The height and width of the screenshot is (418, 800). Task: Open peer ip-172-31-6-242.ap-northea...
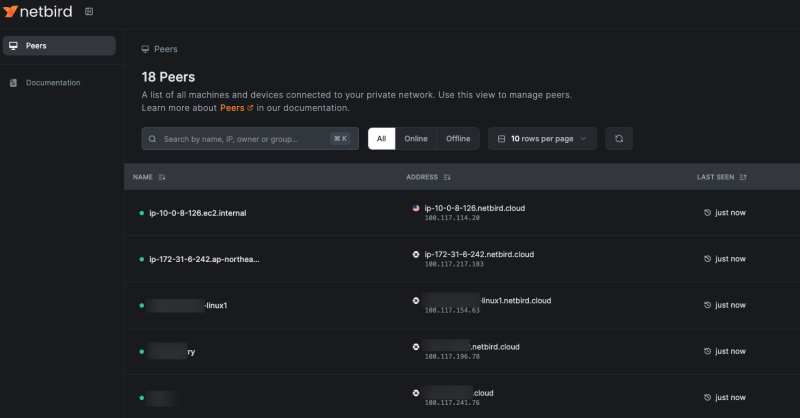204,259
